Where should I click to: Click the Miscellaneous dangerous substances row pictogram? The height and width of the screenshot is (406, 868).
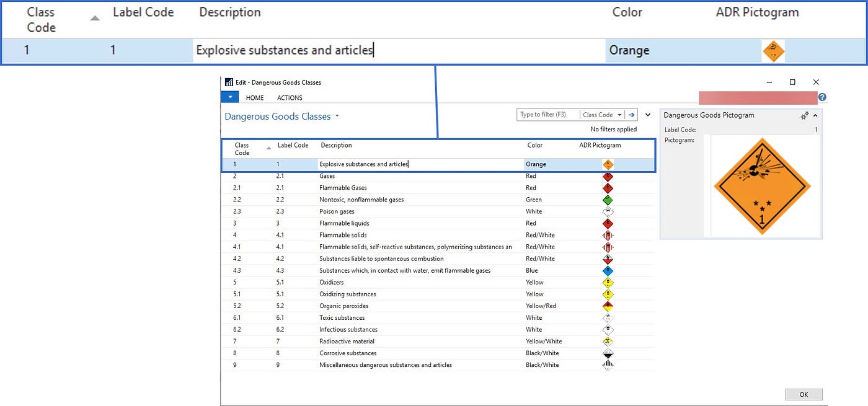point(608,364)
